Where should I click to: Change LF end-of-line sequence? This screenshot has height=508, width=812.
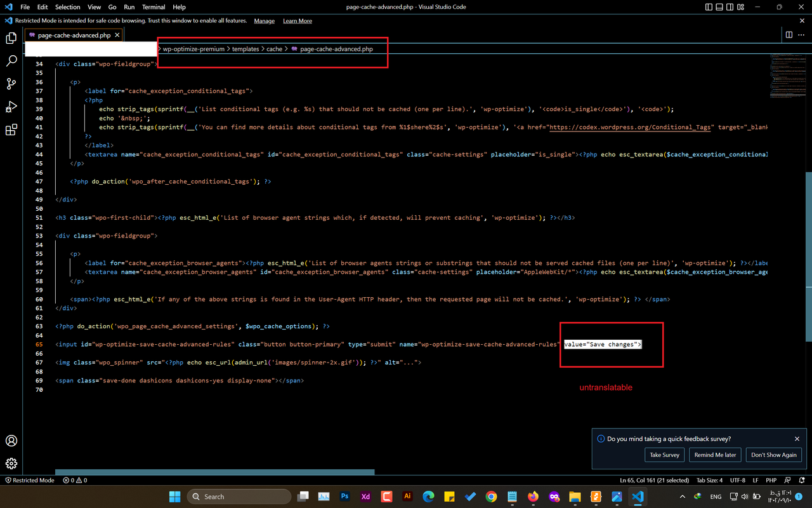[x=756, y=480]
